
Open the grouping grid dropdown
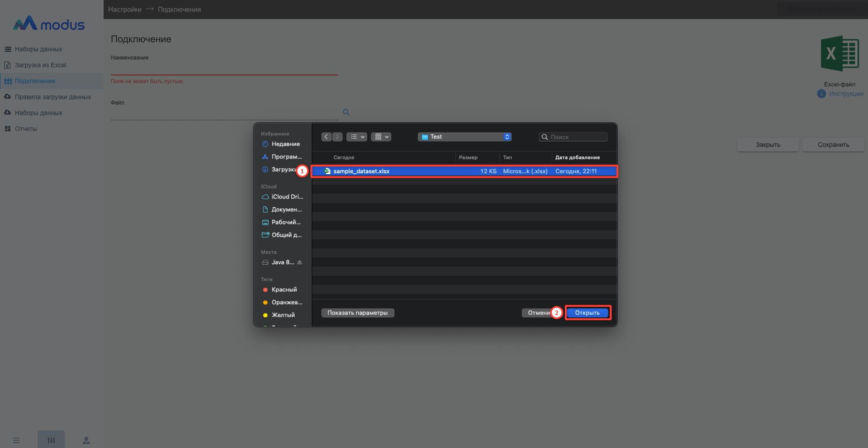[381, 137]
